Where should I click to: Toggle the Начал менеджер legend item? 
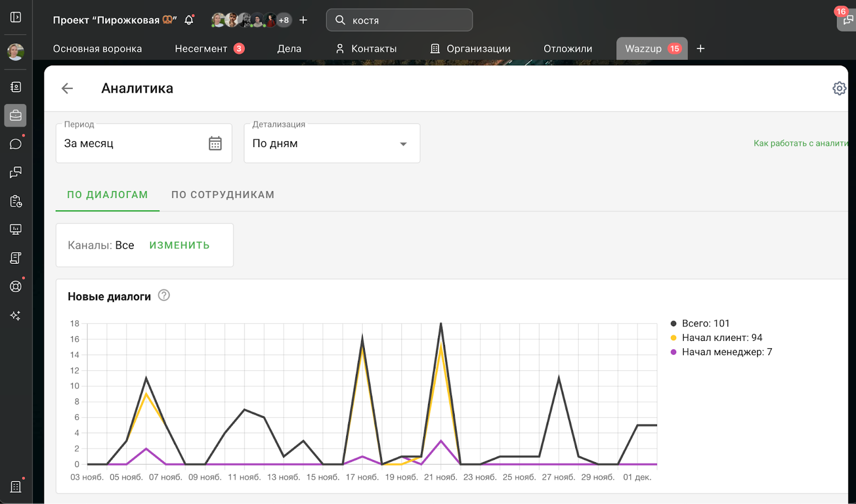pyautogui.click(x=725, y=352)
